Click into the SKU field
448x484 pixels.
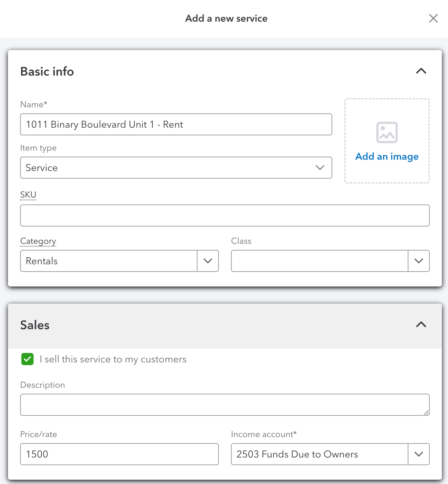[225, 215]
